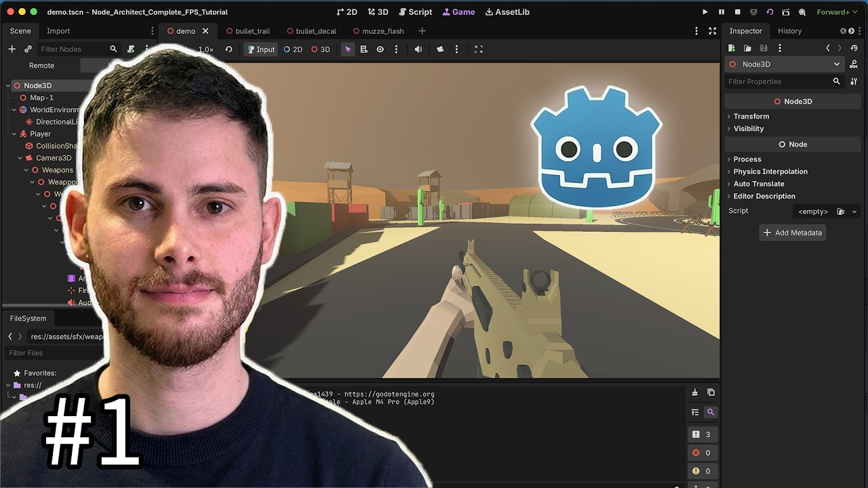
Task: Collapse the root Node3D tree node
Action: click(7, 85)
